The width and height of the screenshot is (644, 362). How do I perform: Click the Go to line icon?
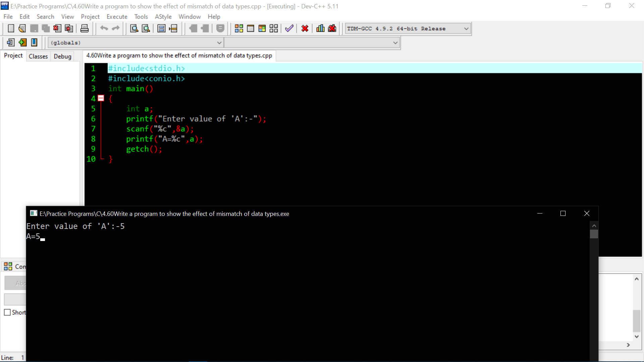173,28
